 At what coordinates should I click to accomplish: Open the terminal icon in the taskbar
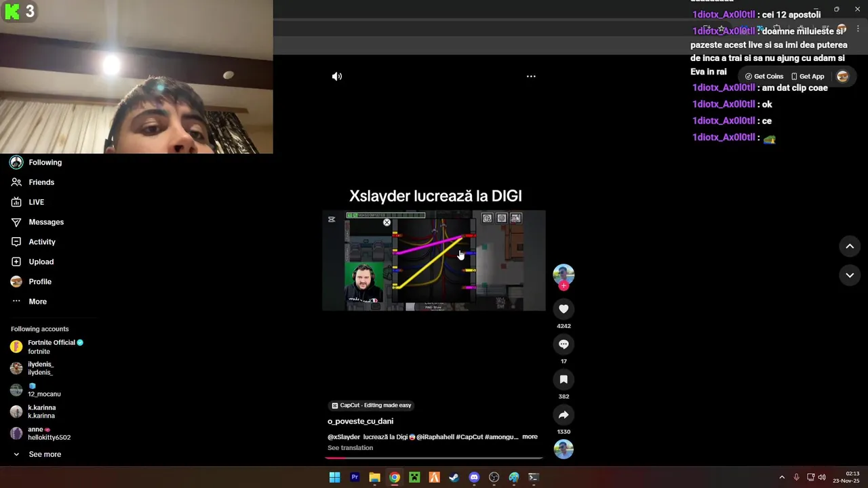pos(534,477)
